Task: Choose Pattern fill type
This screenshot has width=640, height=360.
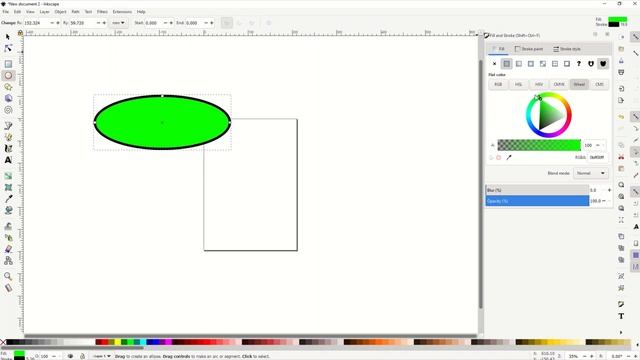Action: [x=555, y=64]
